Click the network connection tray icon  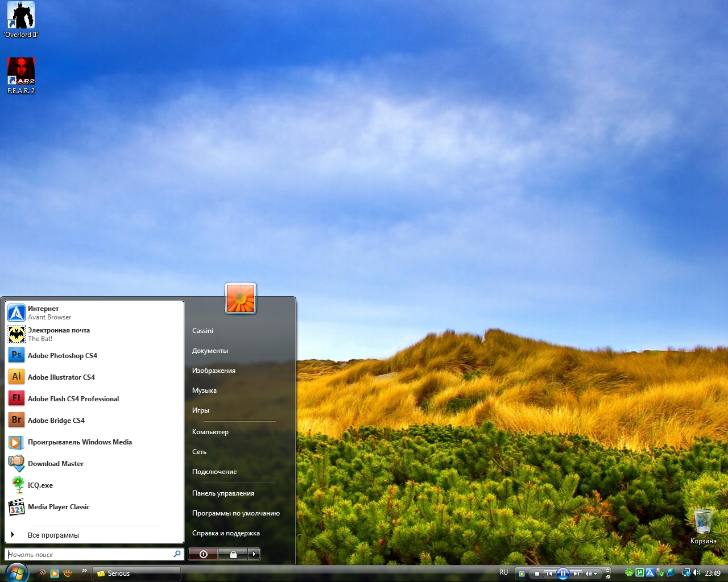[x=686, y=573]
